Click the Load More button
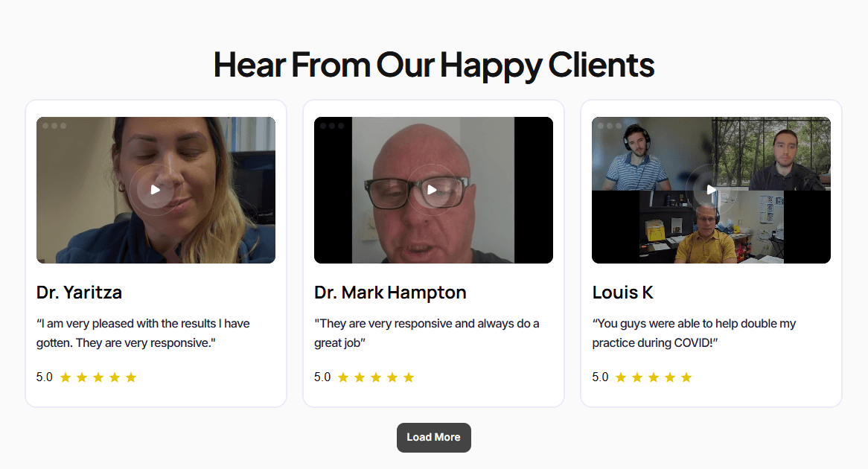This screenshot has height=469, width=868. [433, 438]
